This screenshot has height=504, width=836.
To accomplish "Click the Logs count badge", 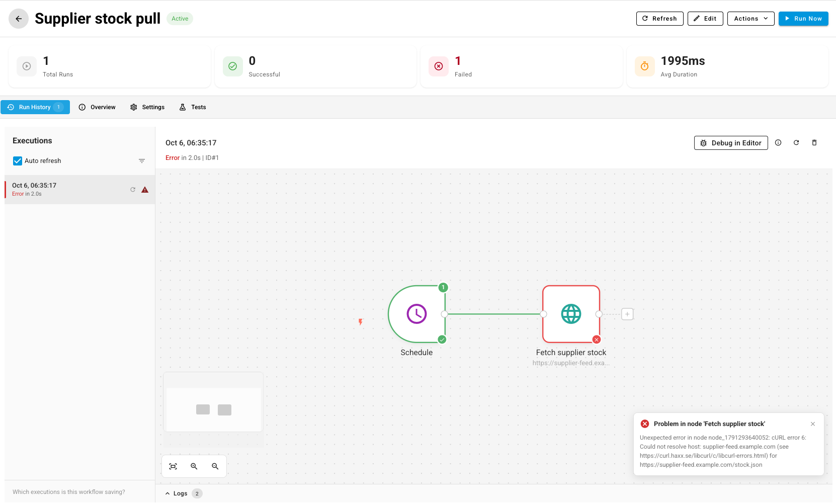I will (x=197, y=493).
